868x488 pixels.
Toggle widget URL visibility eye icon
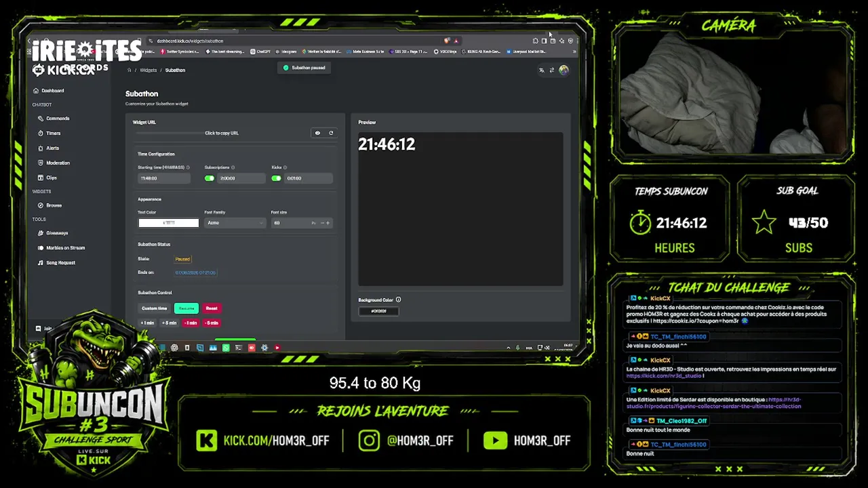(317, 133)
